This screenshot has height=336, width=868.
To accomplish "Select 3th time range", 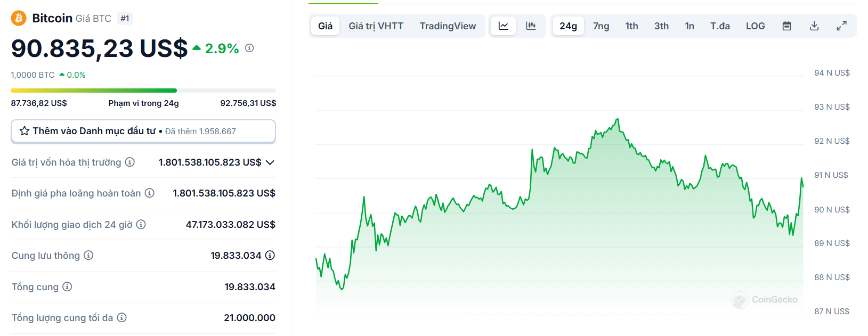I will pos(662,26).
